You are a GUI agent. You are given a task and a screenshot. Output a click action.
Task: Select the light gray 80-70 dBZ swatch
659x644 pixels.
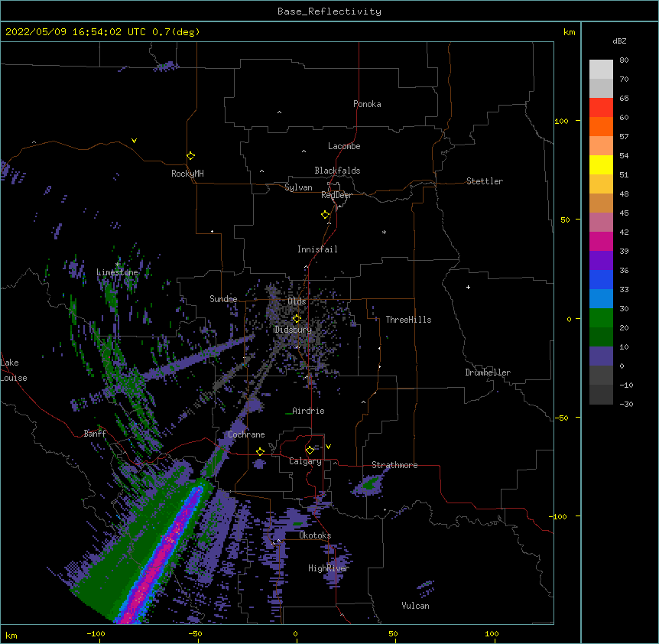coord(601,70)
